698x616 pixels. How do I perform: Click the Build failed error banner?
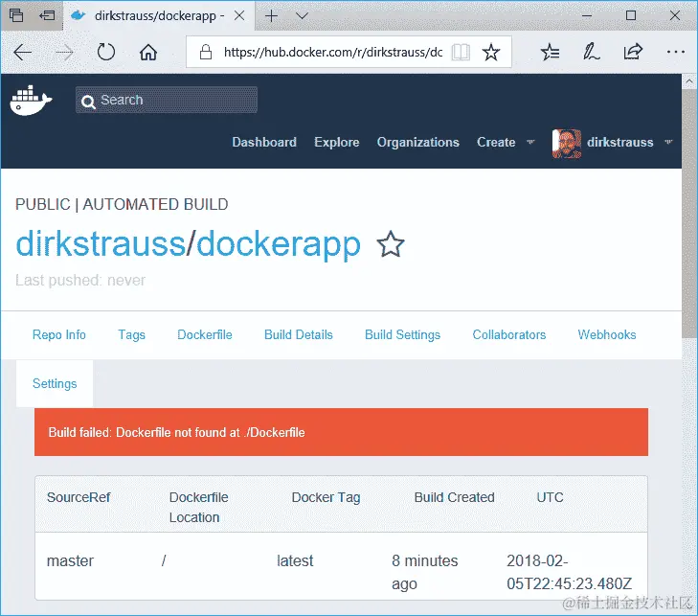pos(341,432)
